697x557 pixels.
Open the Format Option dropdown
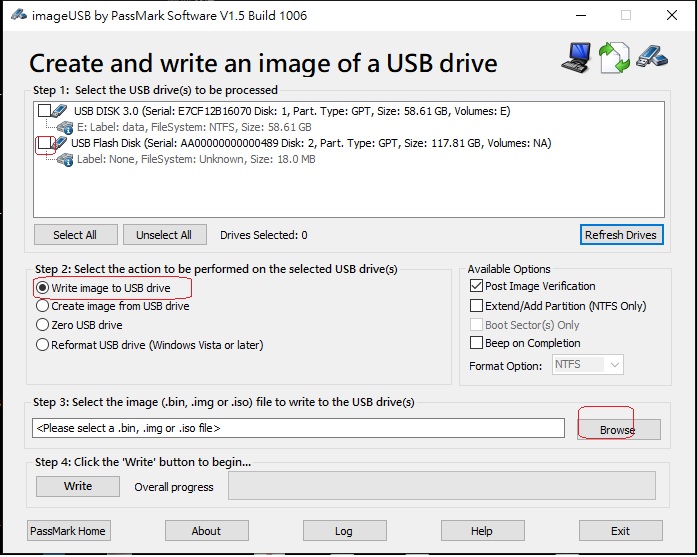click(588, 365)
